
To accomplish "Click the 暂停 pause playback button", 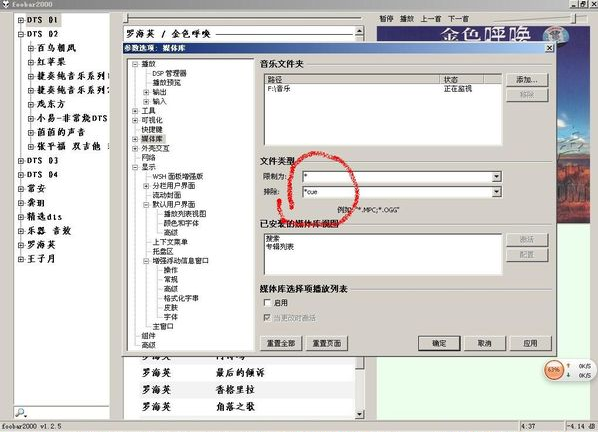I will 386,19.
